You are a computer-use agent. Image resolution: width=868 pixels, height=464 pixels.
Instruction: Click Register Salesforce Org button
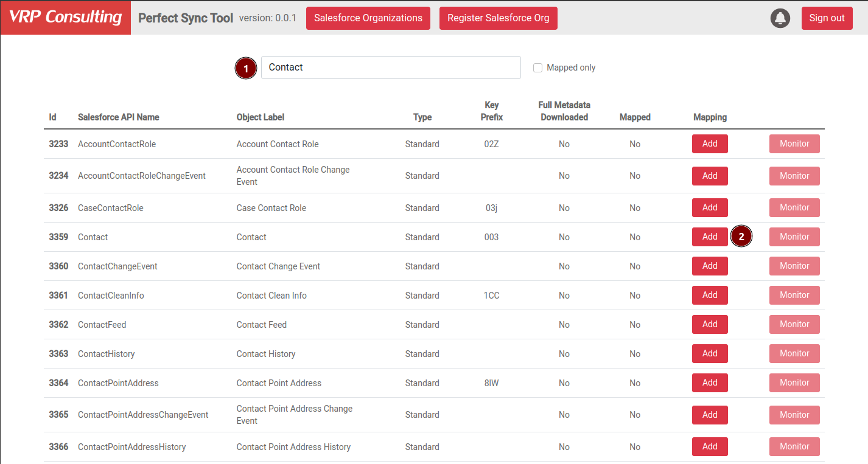pos(499,18)
